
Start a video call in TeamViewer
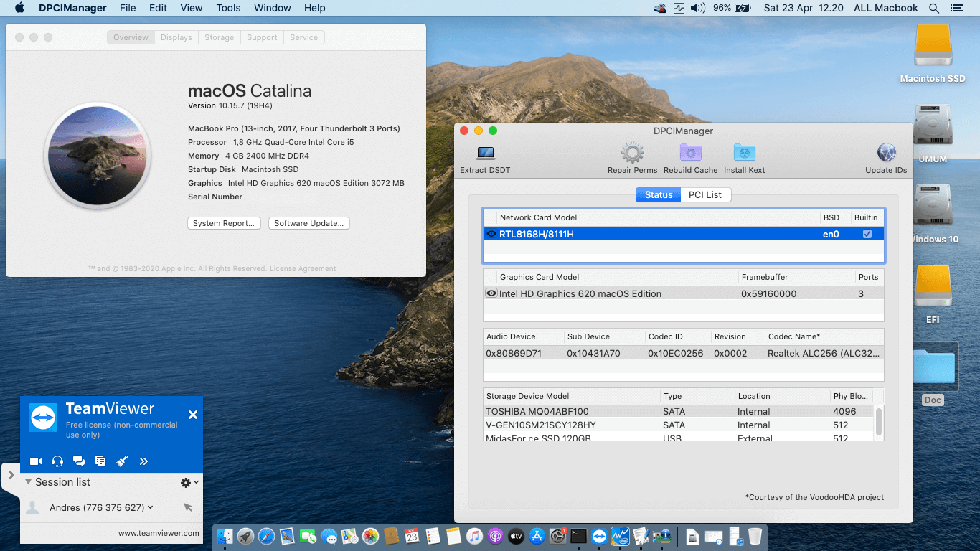point(36,461)
